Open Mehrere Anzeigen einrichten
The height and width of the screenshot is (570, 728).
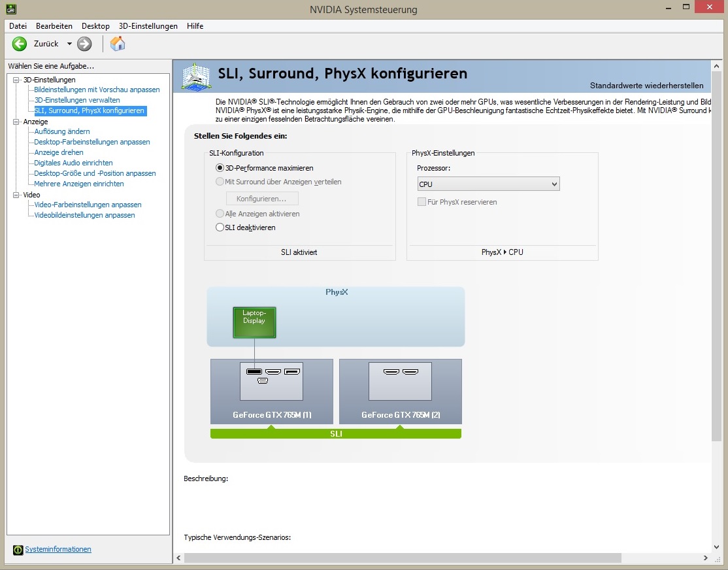pyautogui.click(x=79, y=184)
